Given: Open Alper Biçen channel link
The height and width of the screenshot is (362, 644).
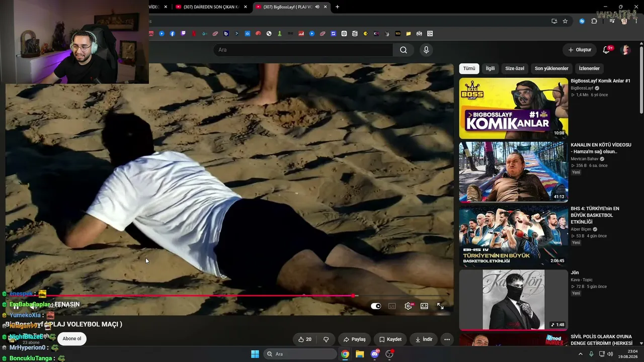Looking at the screenshot, I should [x=582, y=229].
